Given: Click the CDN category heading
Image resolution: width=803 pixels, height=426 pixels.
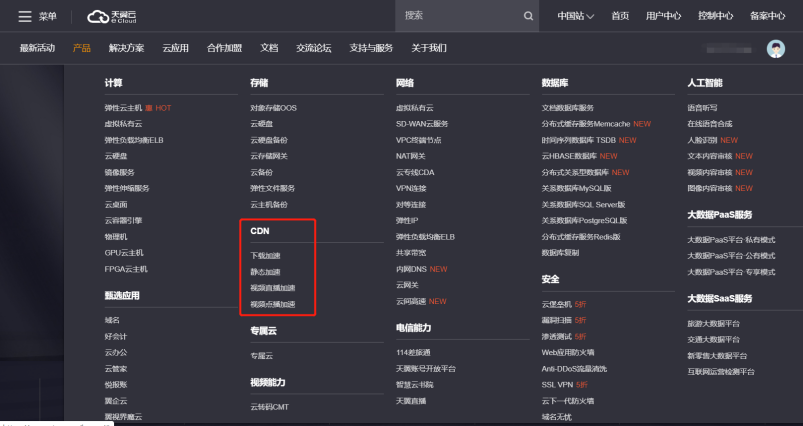Looking at the screenshot, I should pyautogui.click(x=260, y=231).
